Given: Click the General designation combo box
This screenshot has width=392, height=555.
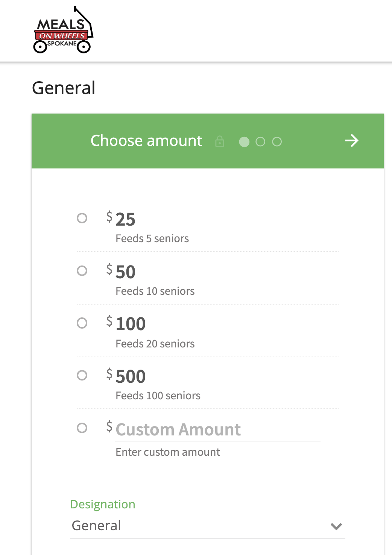Looking at the screenshot, I should point(208,526).
